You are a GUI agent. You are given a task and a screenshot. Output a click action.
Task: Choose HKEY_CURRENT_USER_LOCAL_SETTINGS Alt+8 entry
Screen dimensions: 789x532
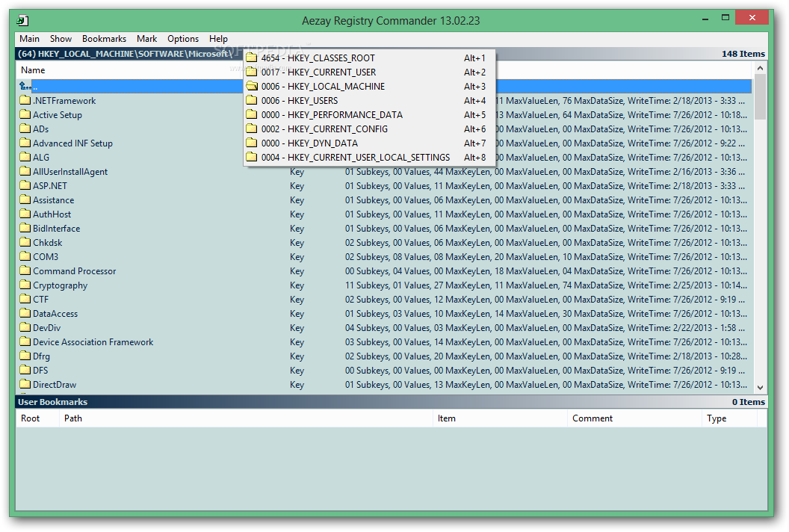[x=369, y=157]
